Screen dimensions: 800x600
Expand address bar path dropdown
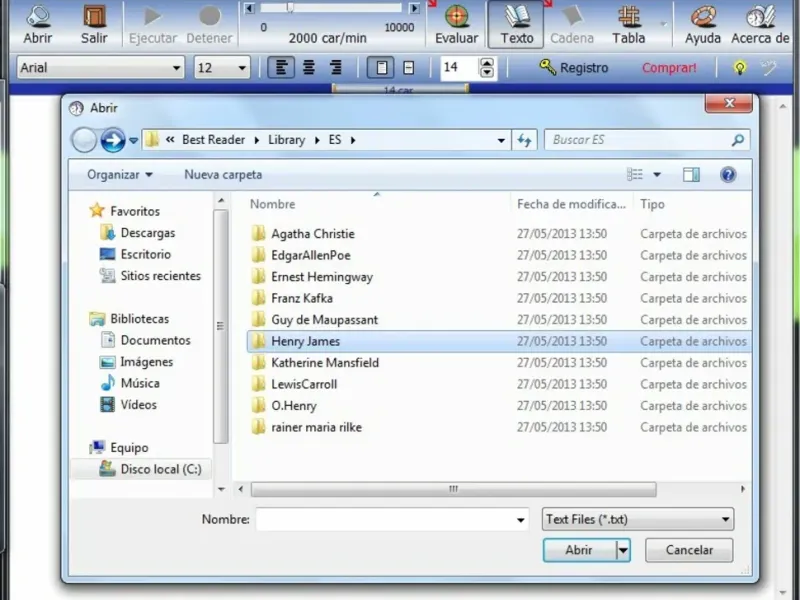click(501, 140)
